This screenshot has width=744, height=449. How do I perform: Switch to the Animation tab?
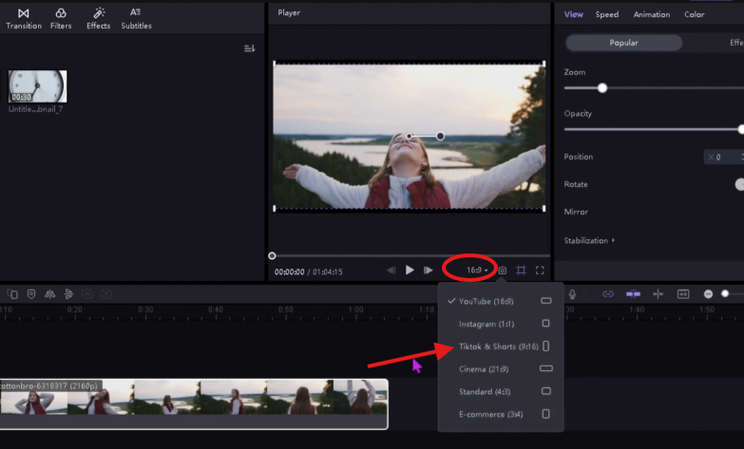coord(651,14)
